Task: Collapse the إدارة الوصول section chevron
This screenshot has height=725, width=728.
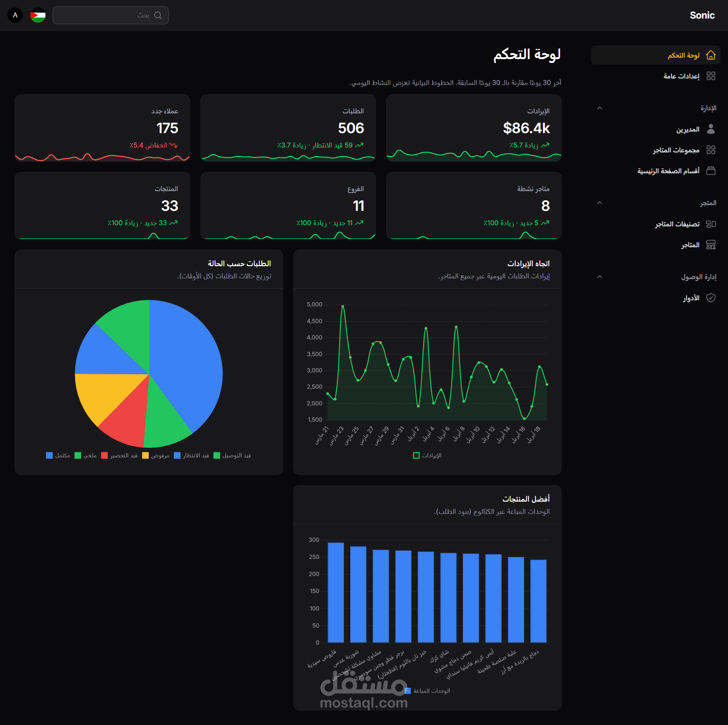Action: point(599,277)
